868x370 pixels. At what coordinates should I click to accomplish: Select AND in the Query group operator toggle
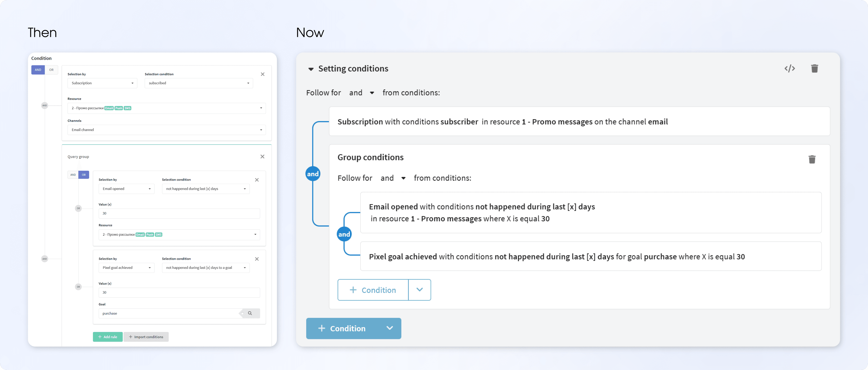tap(73, 175)
